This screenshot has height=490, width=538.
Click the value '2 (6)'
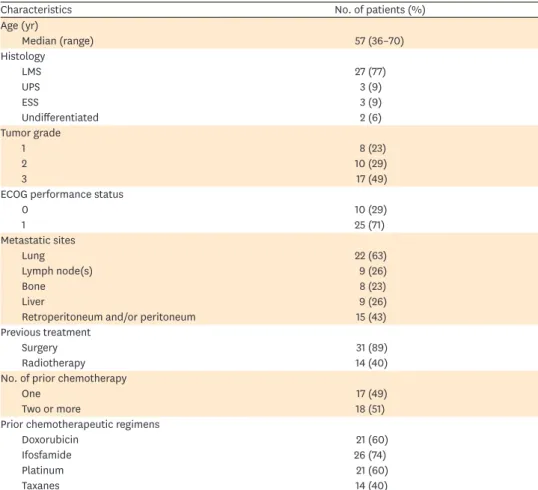point(371,118)
